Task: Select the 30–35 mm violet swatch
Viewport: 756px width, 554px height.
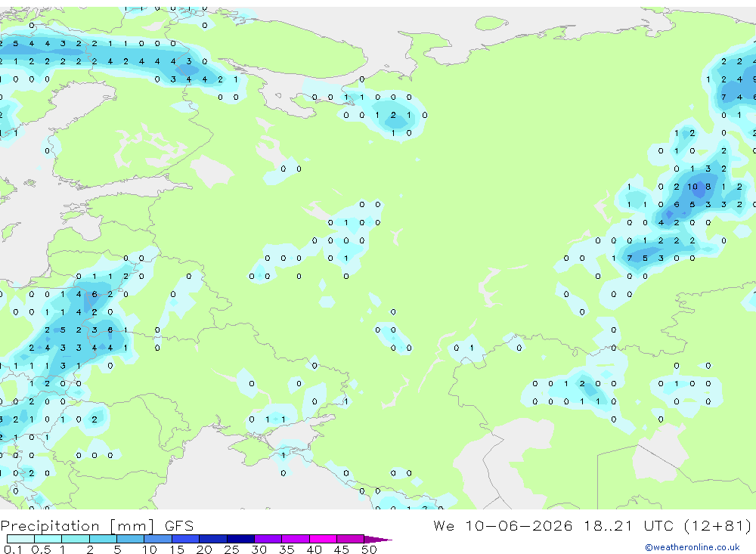Action: pyautogui.click(x=268, y=539)
